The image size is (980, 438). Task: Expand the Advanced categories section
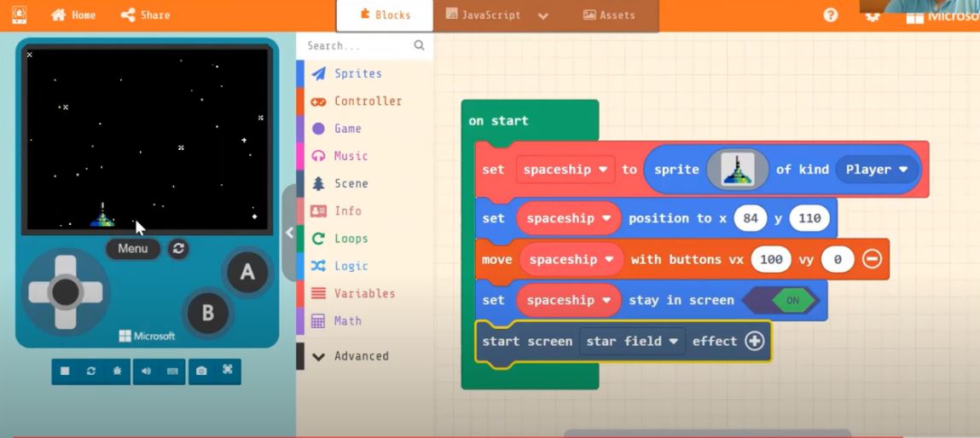pos(363,356)
